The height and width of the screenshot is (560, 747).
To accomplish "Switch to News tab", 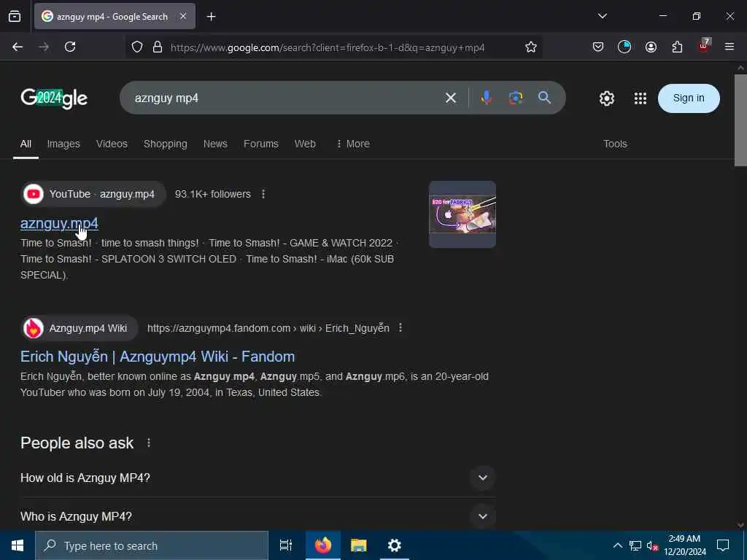I will pyautogui.click(x=215, y=144).
